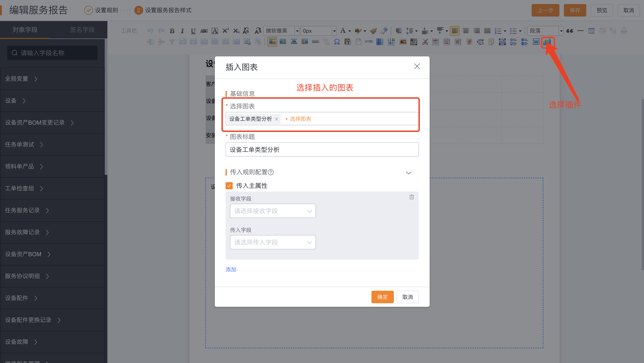Click the 确定 button in dialog

click(382, 297)
